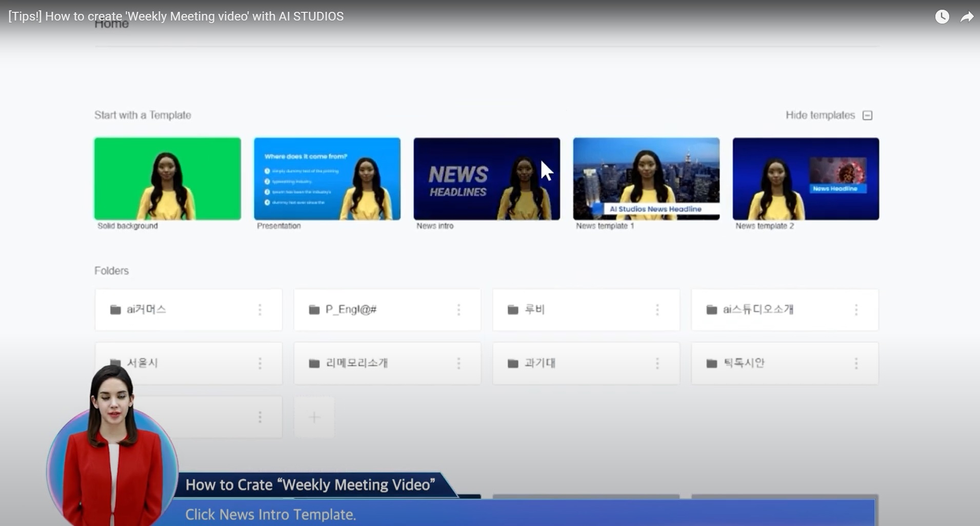Open the 리메모리소개 folder
This screenshot has width=980, height=526.
[x=387, y=363]
